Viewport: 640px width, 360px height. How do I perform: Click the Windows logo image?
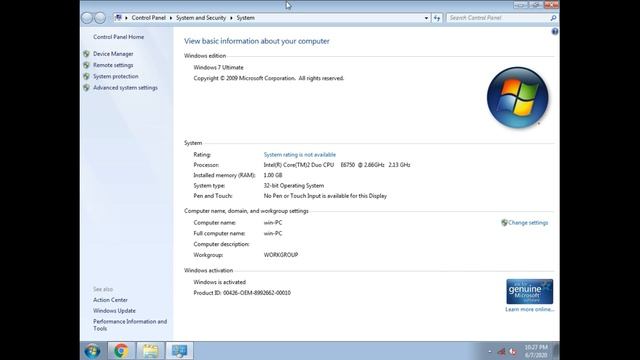(517, 98)
